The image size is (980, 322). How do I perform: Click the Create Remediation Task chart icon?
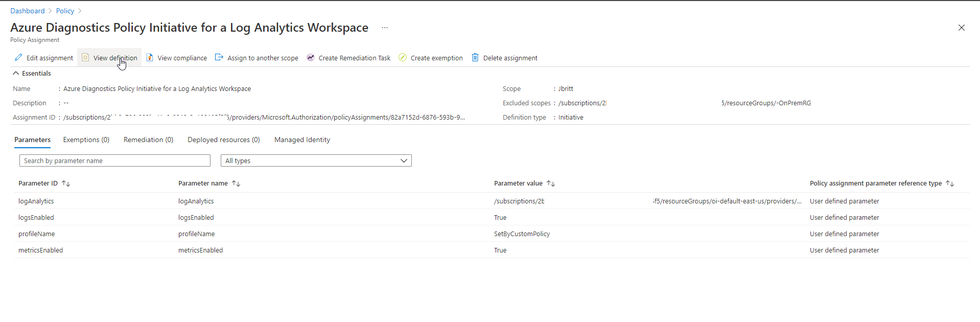click(311, 57)
